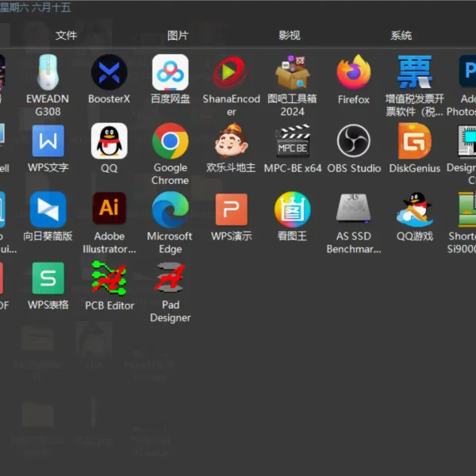Image resolution: width=476 pixels, height=476 pixels.
Task: Open Google Chrome
Action: [171, 141]
